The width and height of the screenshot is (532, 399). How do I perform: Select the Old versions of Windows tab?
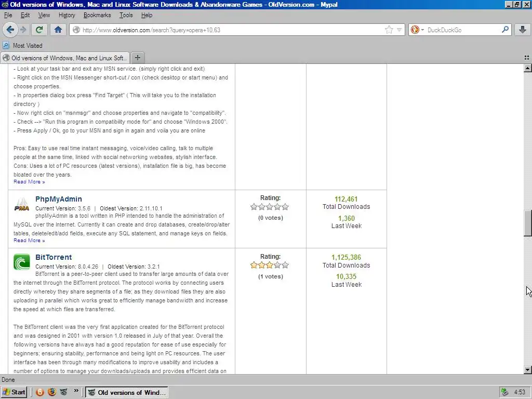point(65,58)
